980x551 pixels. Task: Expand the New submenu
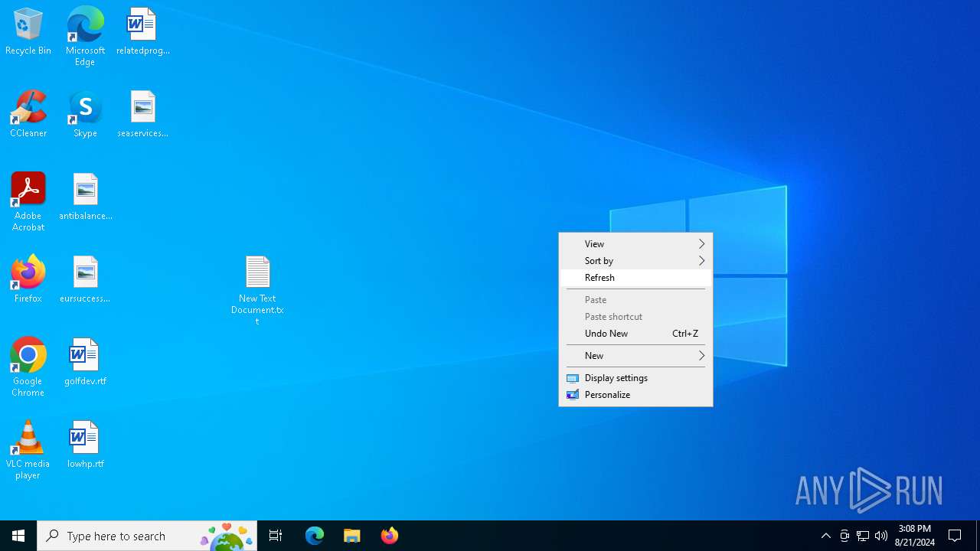635,356
